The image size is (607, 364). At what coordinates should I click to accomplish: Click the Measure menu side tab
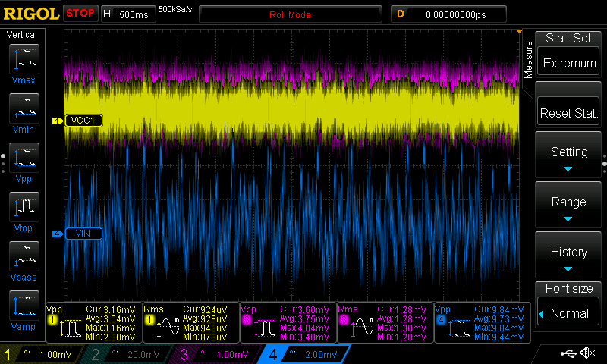coord(528,60)
